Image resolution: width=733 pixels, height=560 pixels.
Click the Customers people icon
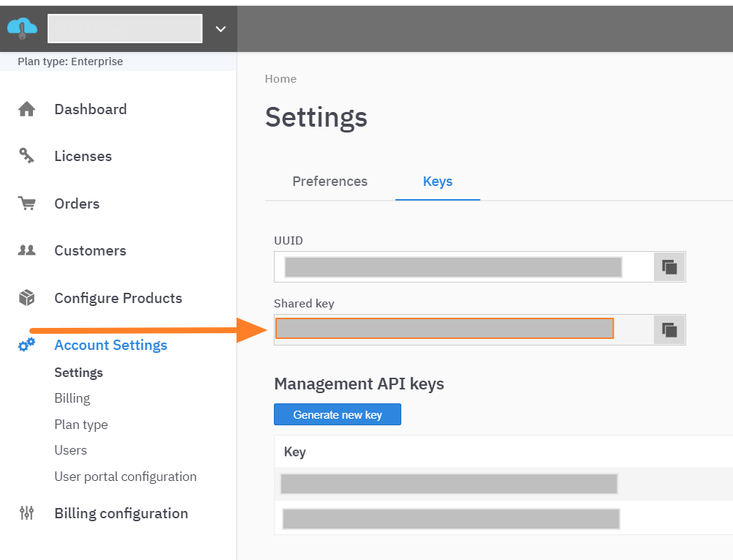coord(27,250)
